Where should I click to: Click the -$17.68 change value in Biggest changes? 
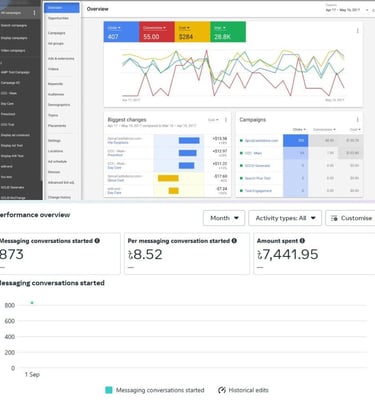(x=220, y=176)
